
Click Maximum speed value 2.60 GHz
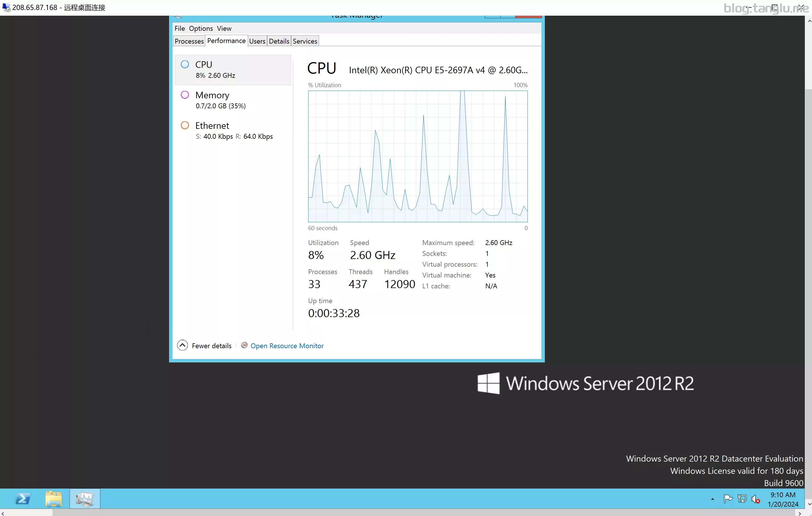point(498,243)
